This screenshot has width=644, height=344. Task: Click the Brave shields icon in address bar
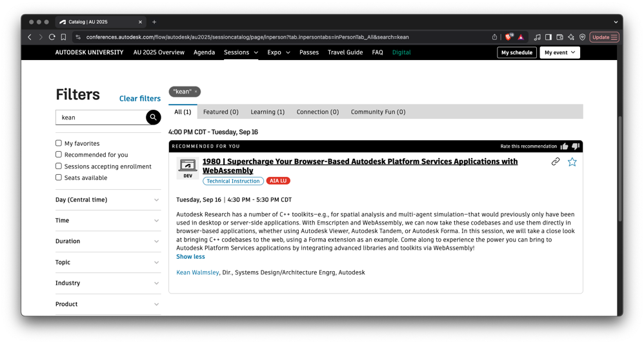click(x=508, y=37)
